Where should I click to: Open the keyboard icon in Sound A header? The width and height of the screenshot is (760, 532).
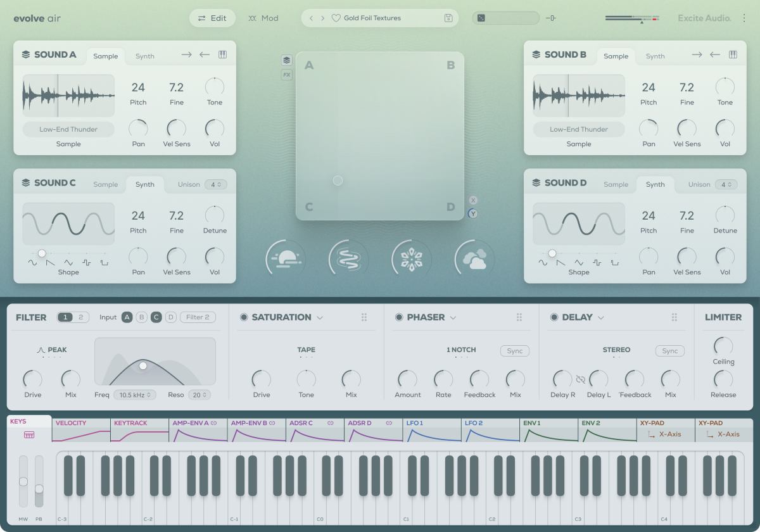[x=222, y=55]
